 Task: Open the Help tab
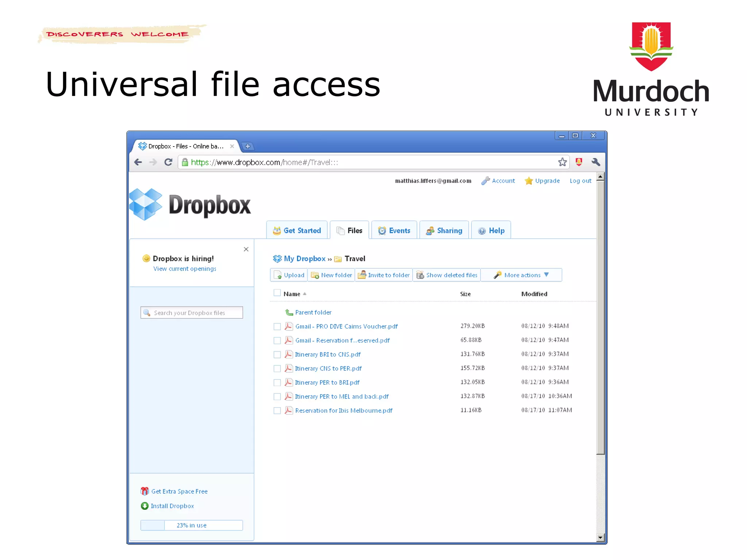coord(491,230)
